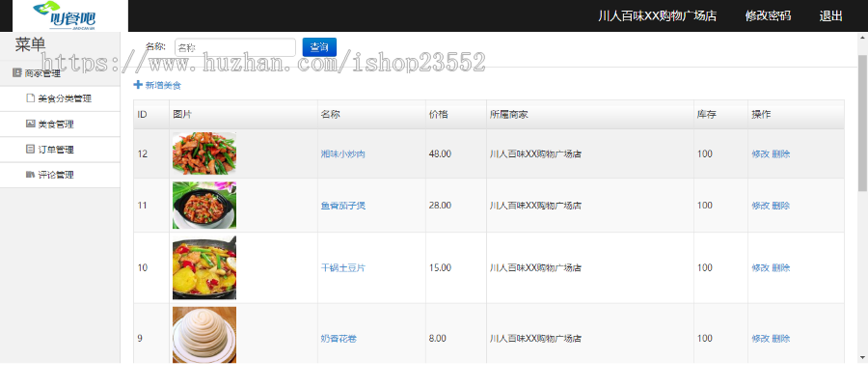This screenshot has height=388, width=868.
Task: Click 删除 for 干锅土豆片 row
Action: (x=780, y=267)
